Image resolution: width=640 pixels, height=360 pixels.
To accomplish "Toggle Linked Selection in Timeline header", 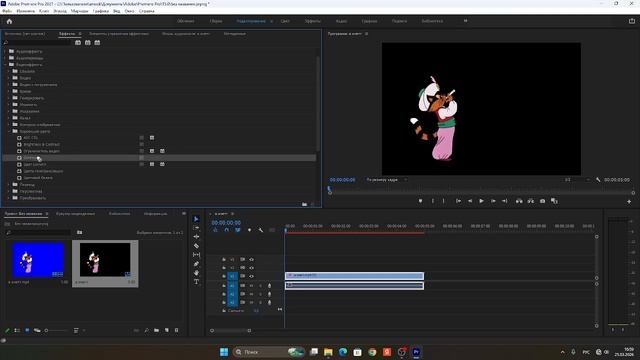I will click(x=238, y=230).
